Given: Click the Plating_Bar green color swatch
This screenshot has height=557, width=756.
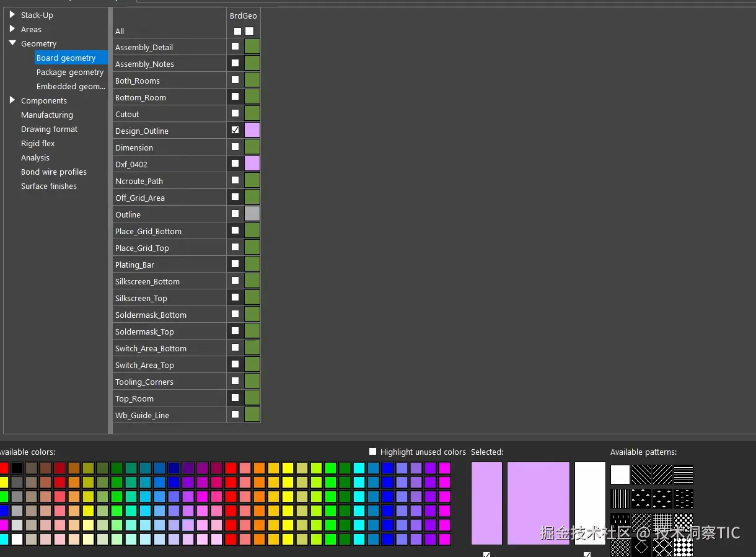Looking at the screenshot, I should 252,264.
